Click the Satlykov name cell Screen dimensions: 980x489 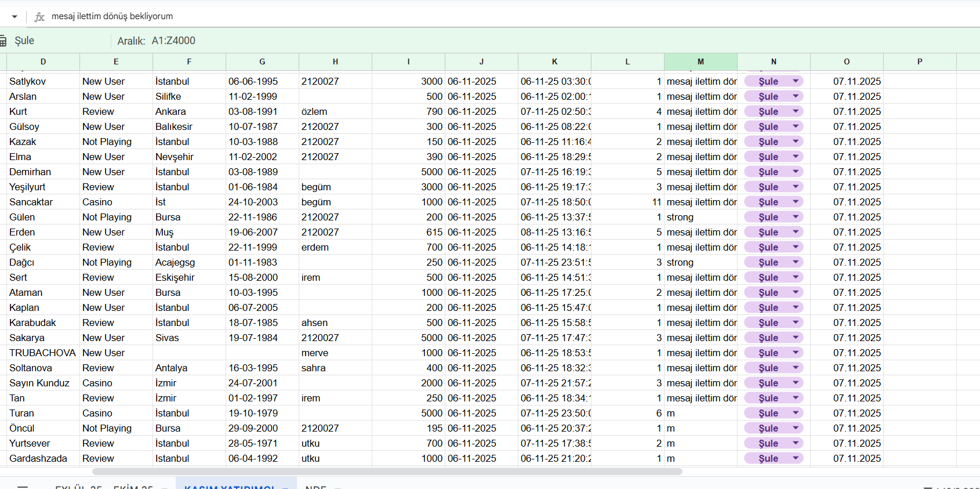point(43,81)
